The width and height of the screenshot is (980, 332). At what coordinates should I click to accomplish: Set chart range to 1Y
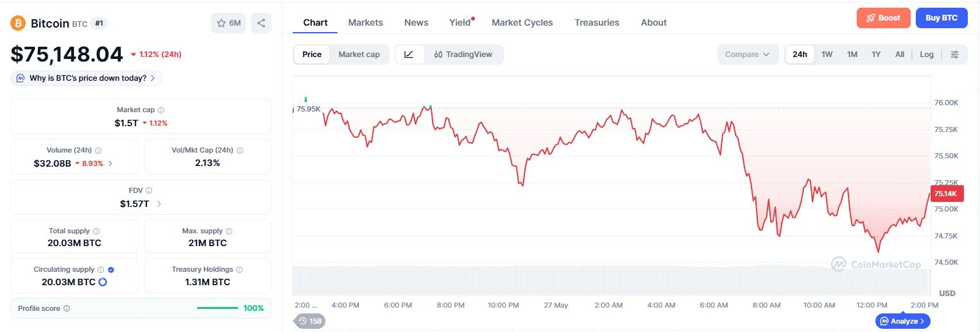tap(876, 54)
